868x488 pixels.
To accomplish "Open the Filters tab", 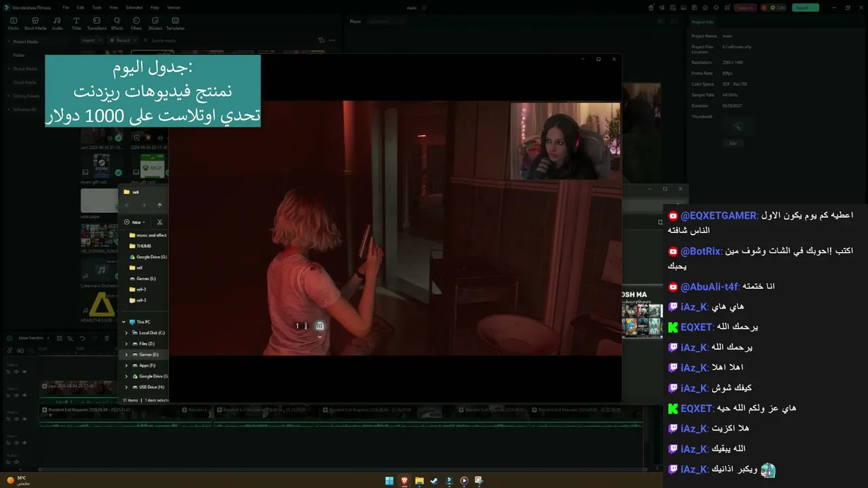I will point(136,24).
